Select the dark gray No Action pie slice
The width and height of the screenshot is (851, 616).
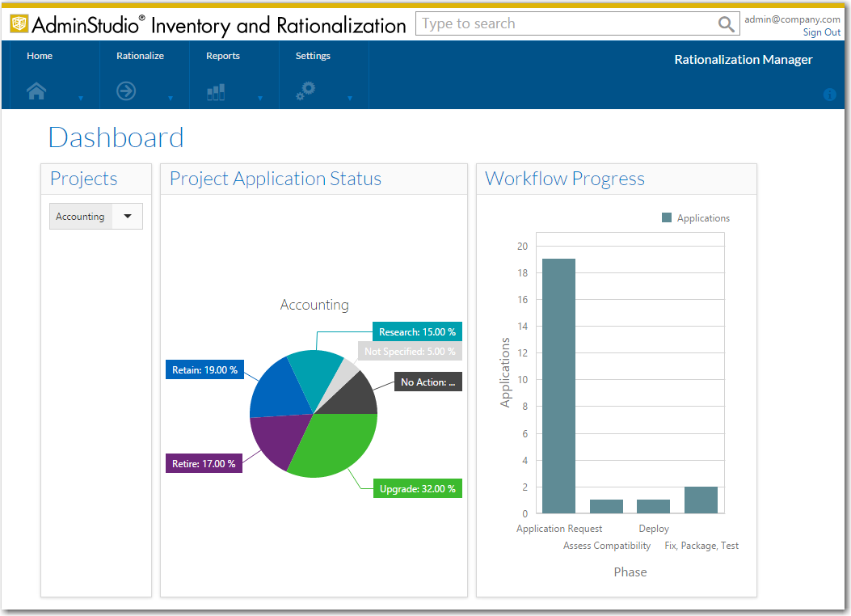point(353,396)
